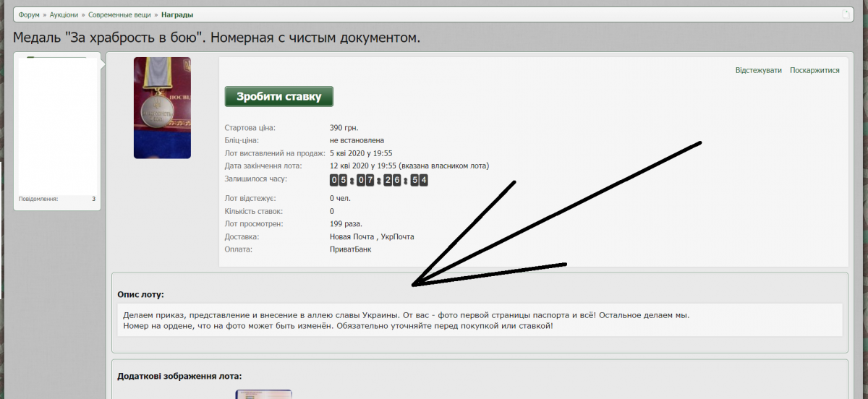The height and width of the screenshot is (399, 868).
Task: Click the 'Опис лоту:' heading
Action: click(140, 294)
